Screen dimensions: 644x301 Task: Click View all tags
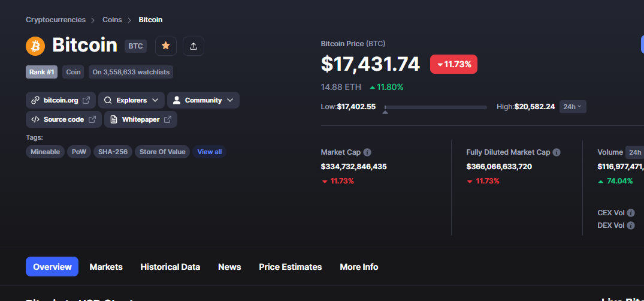[210, 152]
